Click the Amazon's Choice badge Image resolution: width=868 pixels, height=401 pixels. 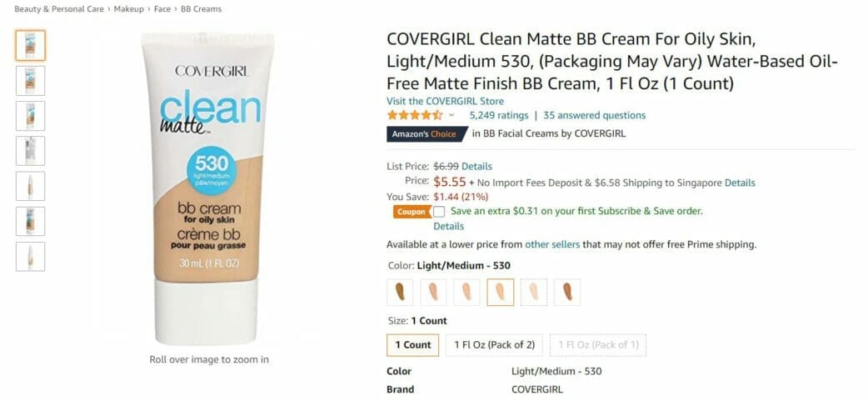pos(425,134)
